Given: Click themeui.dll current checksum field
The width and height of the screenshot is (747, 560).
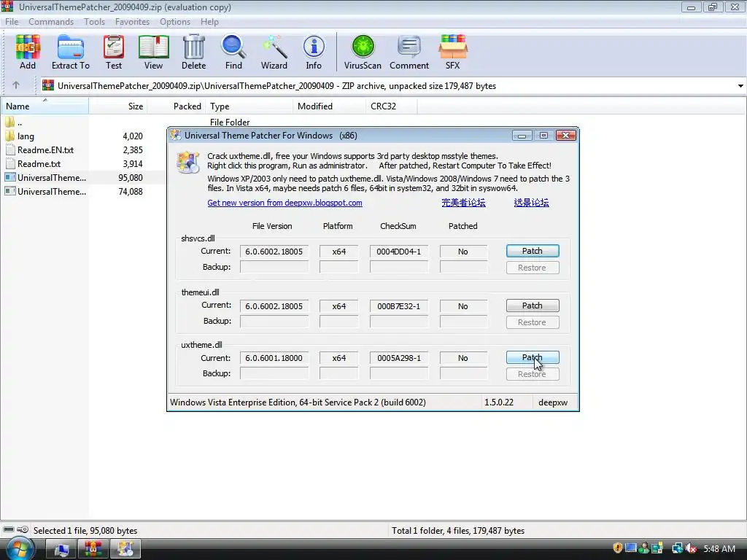Looking at the screenshot, I should pyautogui.click(x=399, y=306).
